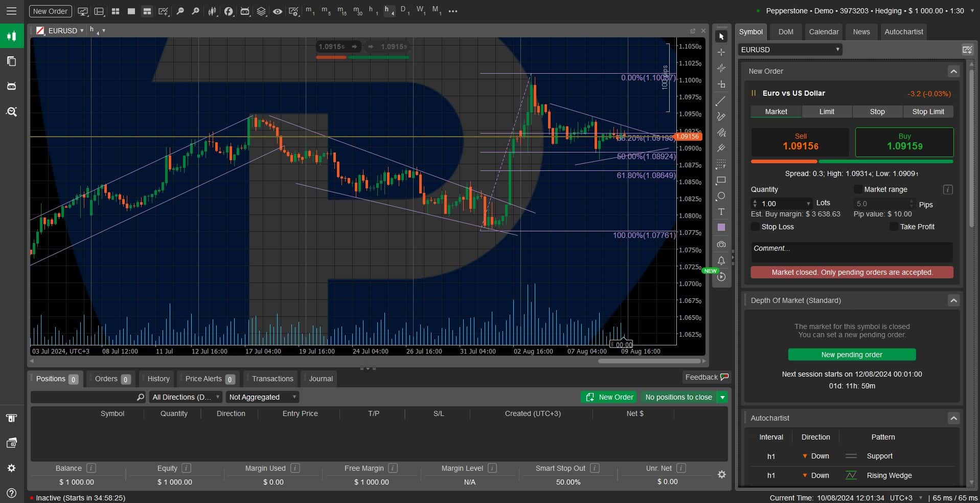The width and height of the screenshot is (980, 503).
Task: Click the zoom in magnifier in toolbar
Action: (195, 11)
